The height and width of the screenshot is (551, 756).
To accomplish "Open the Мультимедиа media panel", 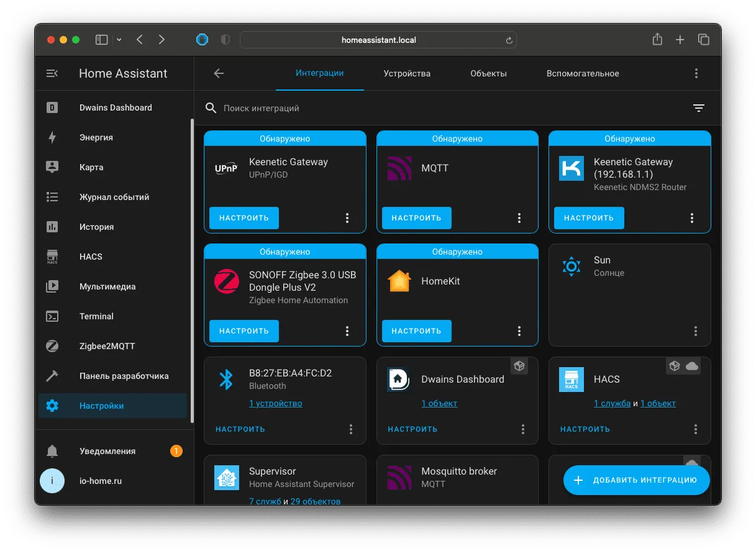I will 112,286.
